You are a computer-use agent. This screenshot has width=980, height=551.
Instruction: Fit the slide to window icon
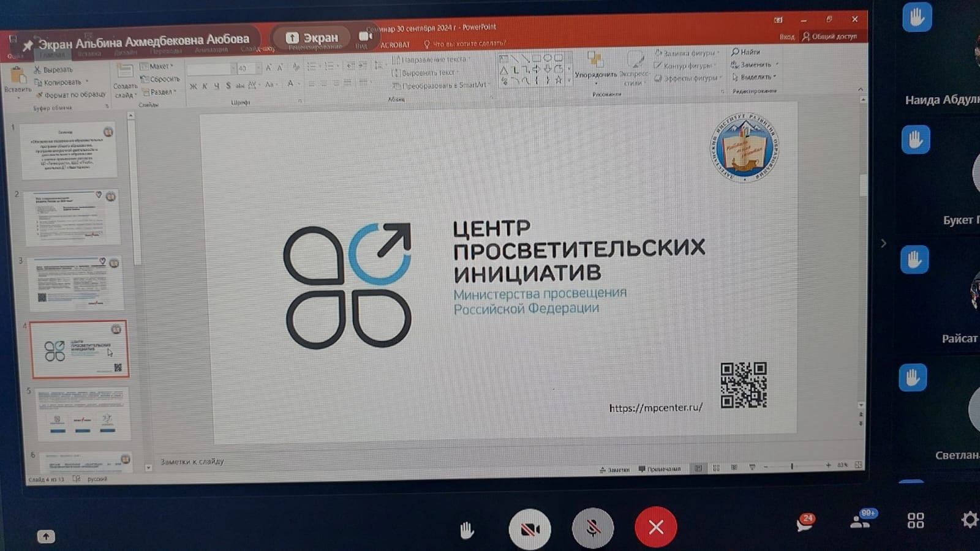pos(859,465)
